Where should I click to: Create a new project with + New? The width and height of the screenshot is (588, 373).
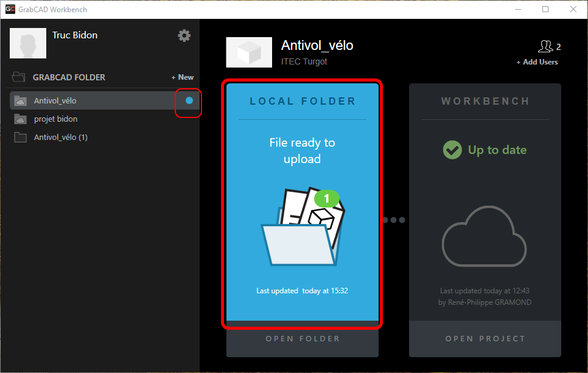[183, 77]
